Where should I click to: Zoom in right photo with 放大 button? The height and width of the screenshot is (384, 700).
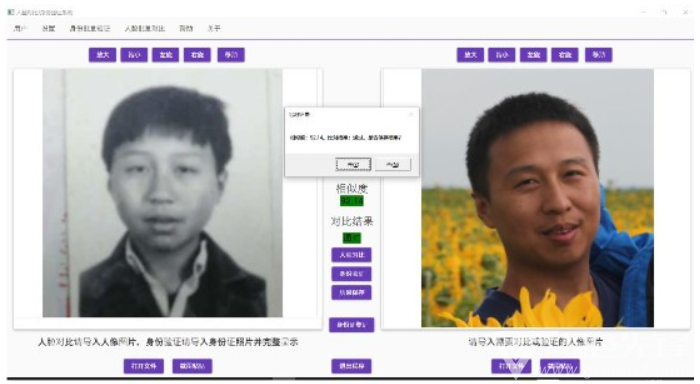pyautogui.click(x=470, y=55)
